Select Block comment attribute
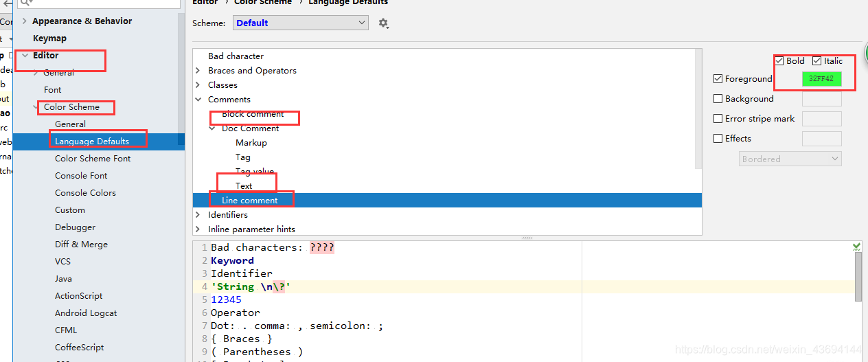868x362 pixels. tap(253, 114)
